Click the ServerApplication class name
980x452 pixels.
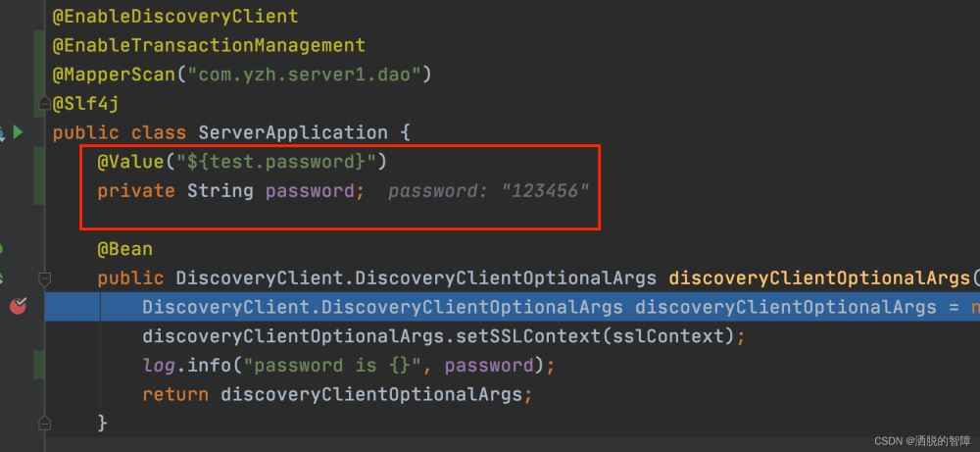(293, 132)
